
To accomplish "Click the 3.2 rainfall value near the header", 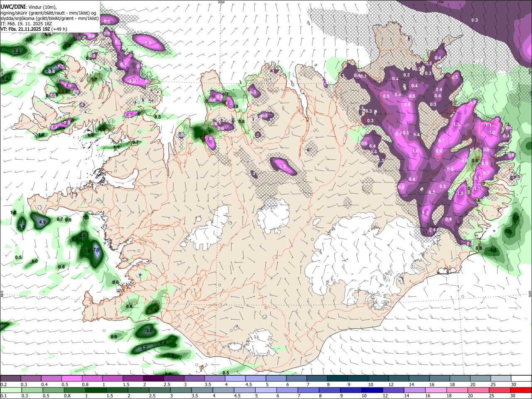I will point(17,51).
